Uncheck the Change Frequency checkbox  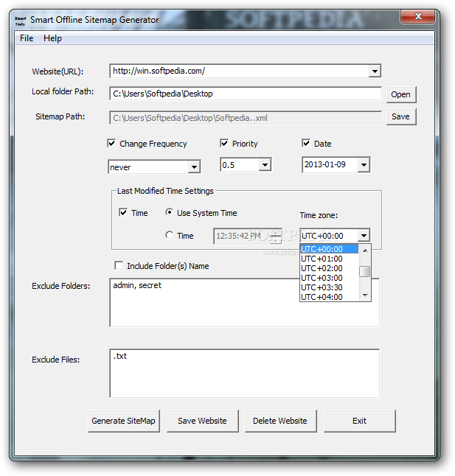pyautogui.click(x=111, y=143)
